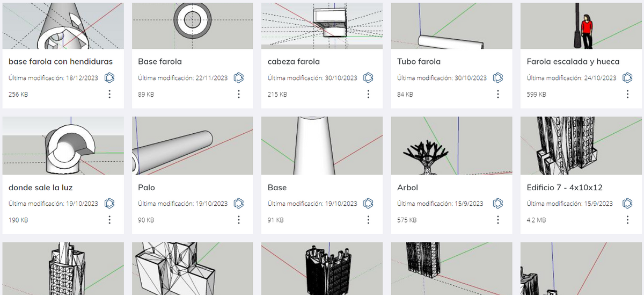The image size is (644, 295).
Task: Click the title 'Edificio 7 - 4x10x12'
Action: pyautogui.click(x=565, y=188)
